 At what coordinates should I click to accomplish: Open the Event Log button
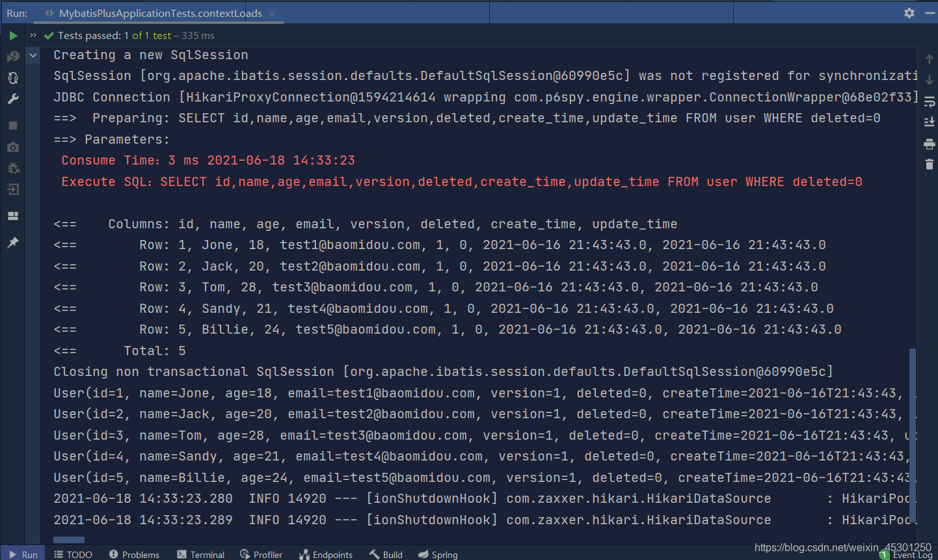pyautogui.click(x=907, y=555)
